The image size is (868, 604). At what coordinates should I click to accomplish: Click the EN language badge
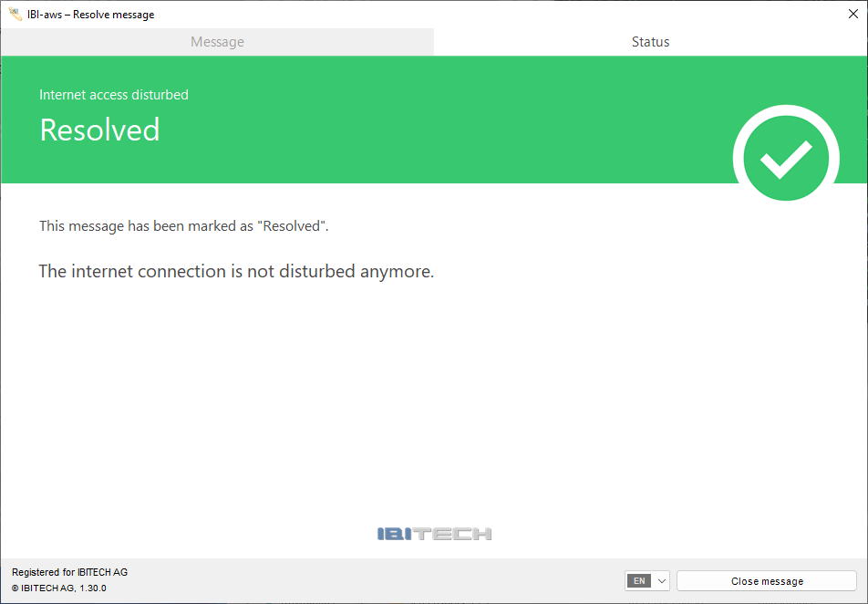(639, 581)
